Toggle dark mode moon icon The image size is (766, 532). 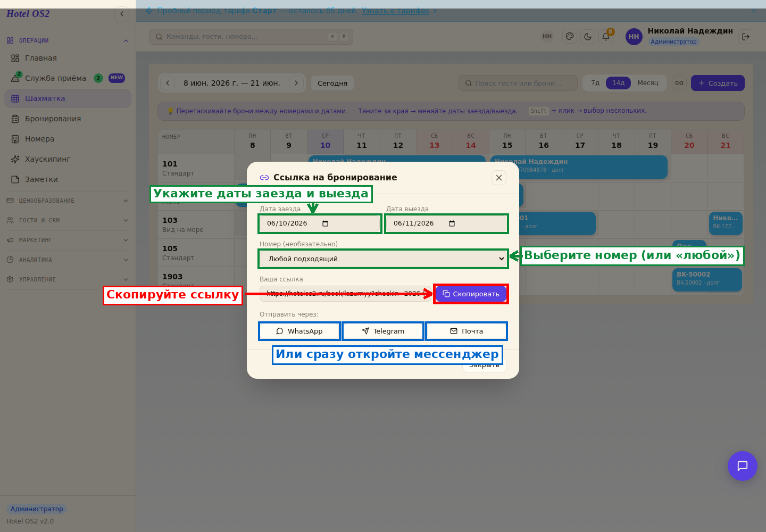(x=588, y=37)
